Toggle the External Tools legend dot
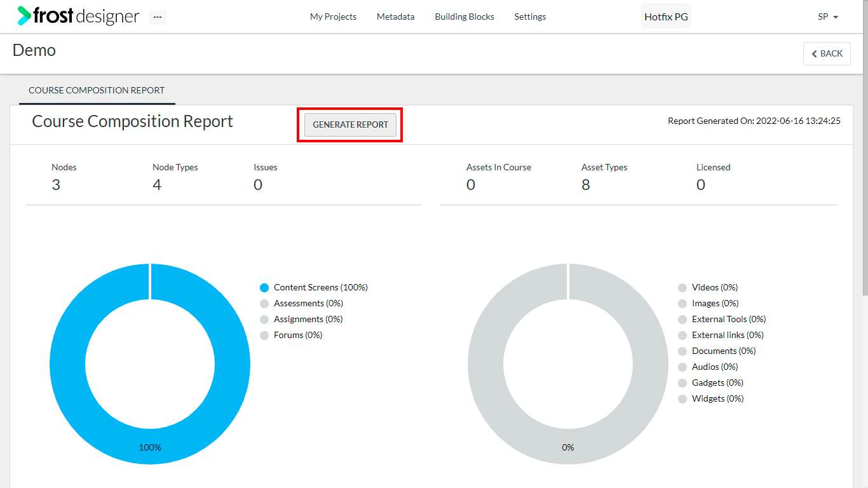This screenshot has height=488, width=868. pos(683,320)
